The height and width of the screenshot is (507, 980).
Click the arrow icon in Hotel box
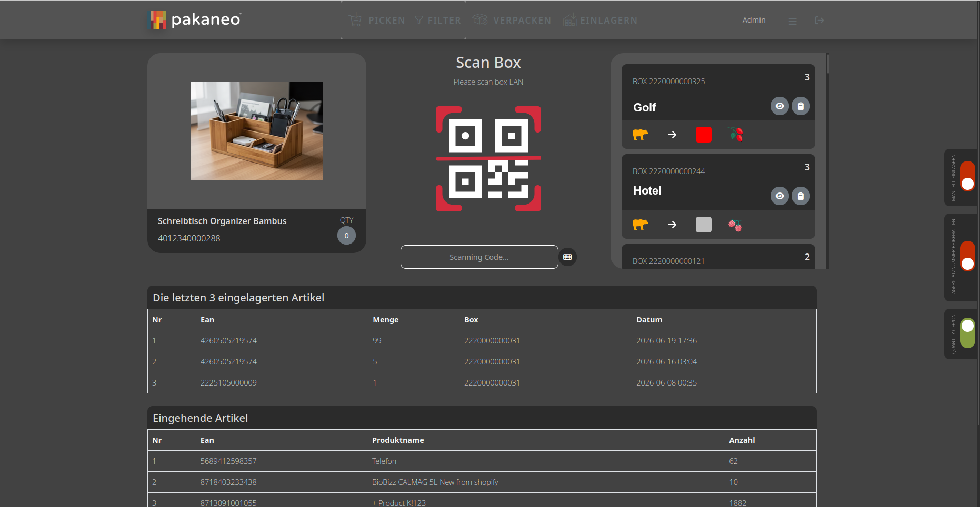pos(672,225)
